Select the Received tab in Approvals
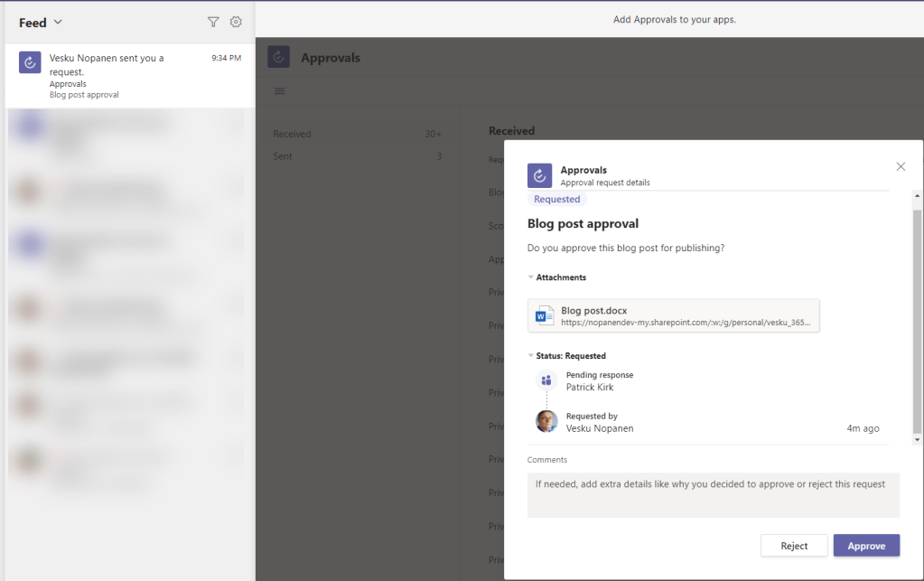The height and width of the screenshot is (581, 924). [293, 134]
